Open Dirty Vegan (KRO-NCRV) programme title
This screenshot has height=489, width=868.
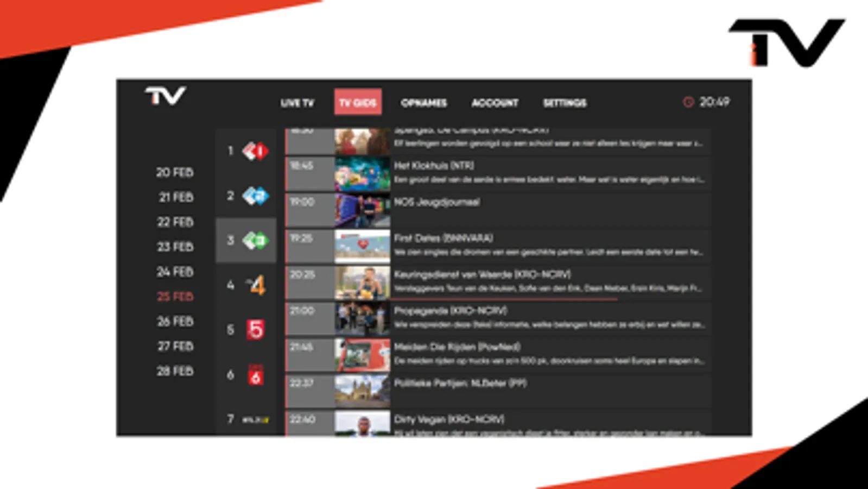449,419
